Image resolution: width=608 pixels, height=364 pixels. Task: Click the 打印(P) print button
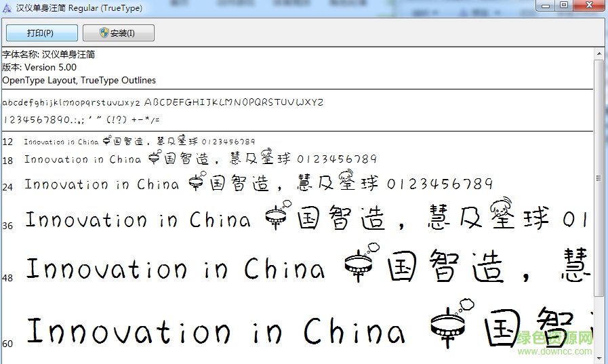click(42, 33)
